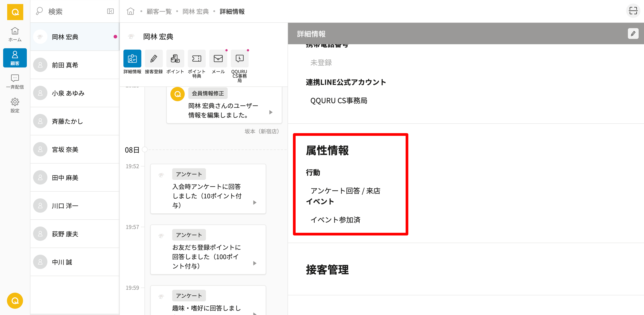Open the 接客登録 pencil icon
The width and height of the screenshot is (644, 315).
tap(153, 59)
